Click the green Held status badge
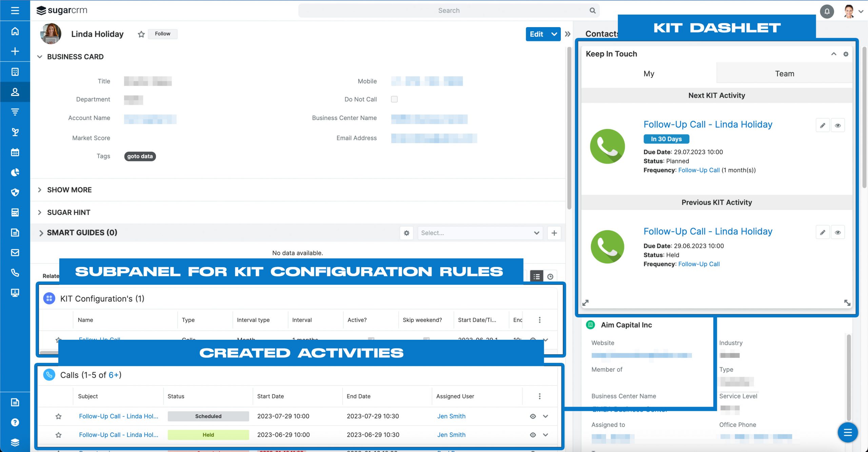Screen dimensions: 868x452 click(x=208, y=435)
